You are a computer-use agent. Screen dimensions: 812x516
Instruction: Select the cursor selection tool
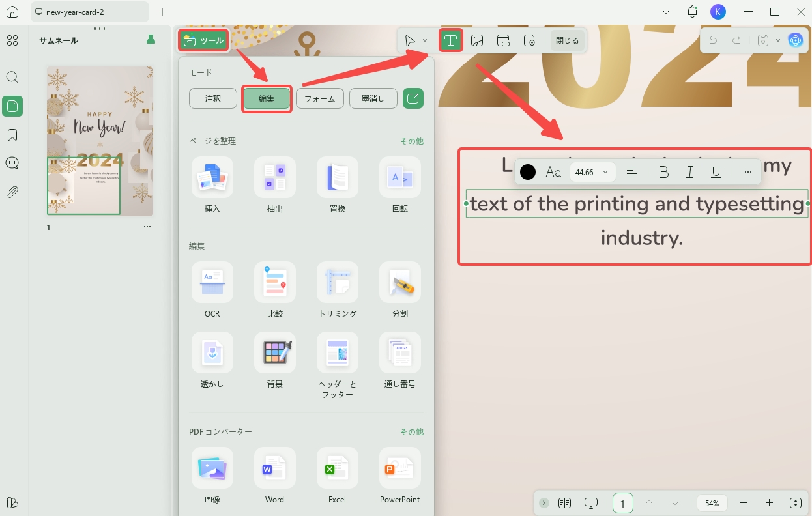[x=410, y=40]
